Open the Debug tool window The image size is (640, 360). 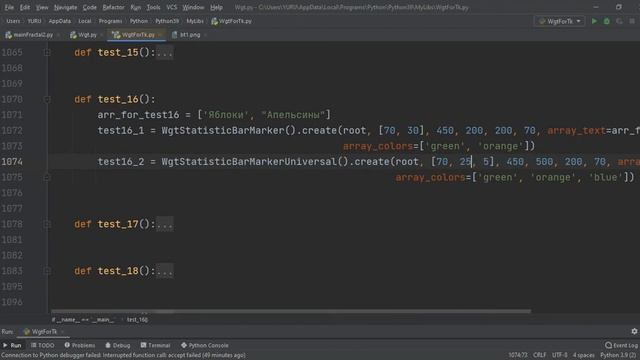pos(118,345)
